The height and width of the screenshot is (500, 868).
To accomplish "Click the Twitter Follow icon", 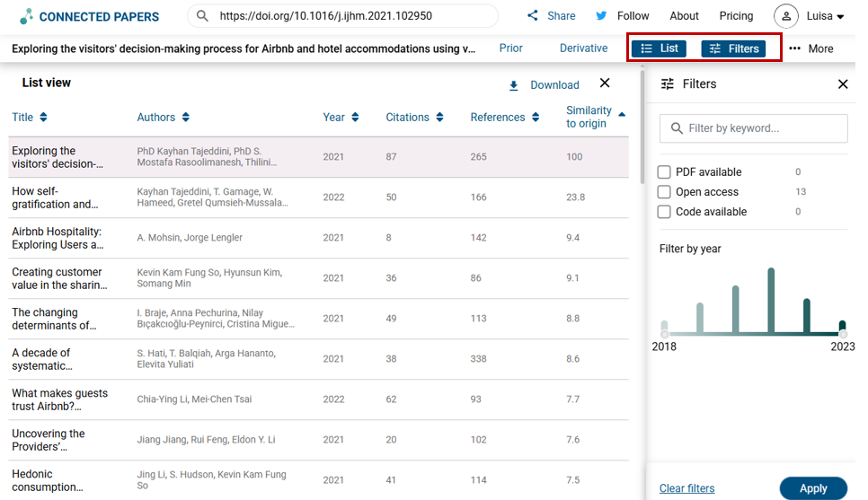I will 601,16.
